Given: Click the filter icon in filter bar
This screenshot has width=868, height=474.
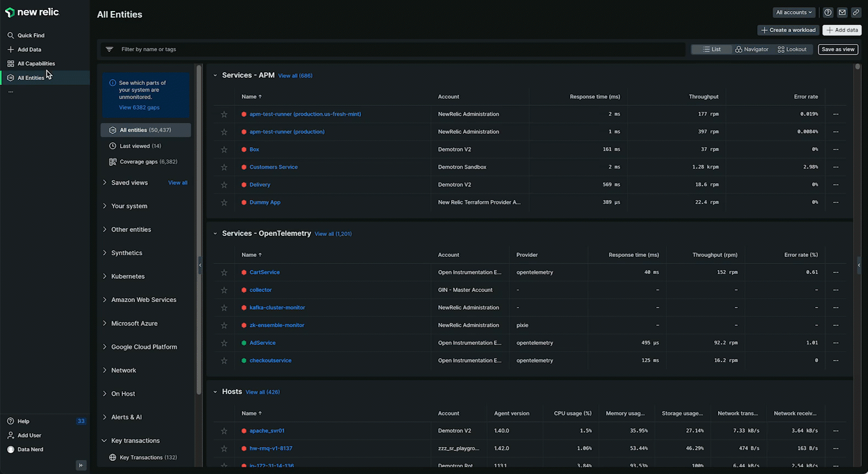Looking at the screenshot, I should tap(110, 49).
